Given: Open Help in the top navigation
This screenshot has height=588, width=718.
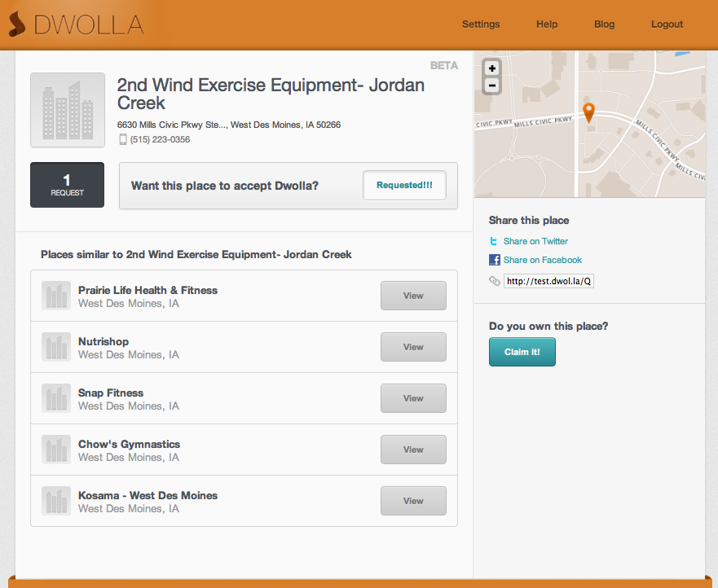Looking at the screenshot, I should point(547,24).
